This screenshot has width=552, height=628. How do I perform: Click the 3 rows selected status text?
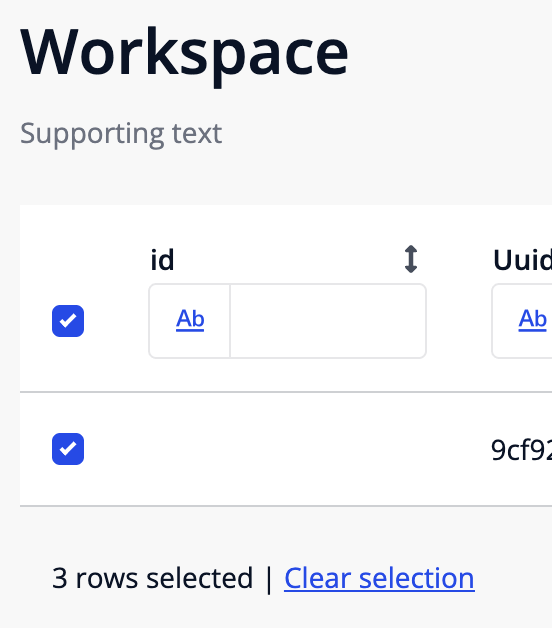click(152, 578)
